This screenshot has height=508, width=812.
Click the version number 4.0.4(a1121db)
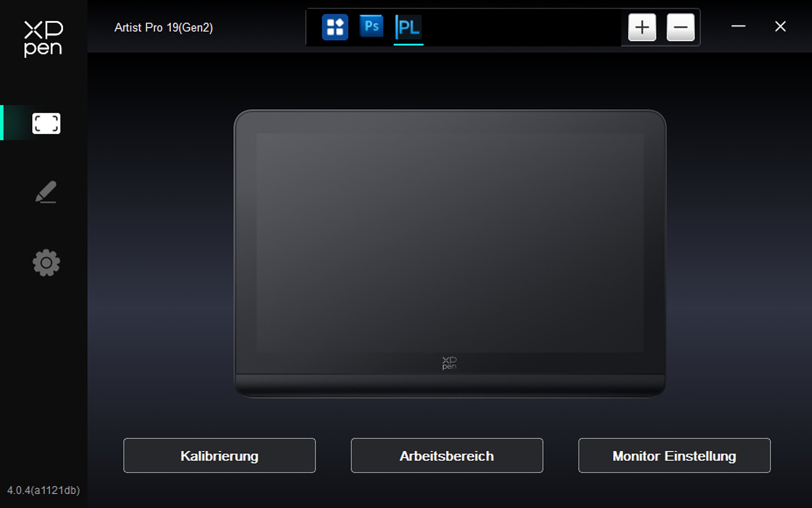pos(43,490)
